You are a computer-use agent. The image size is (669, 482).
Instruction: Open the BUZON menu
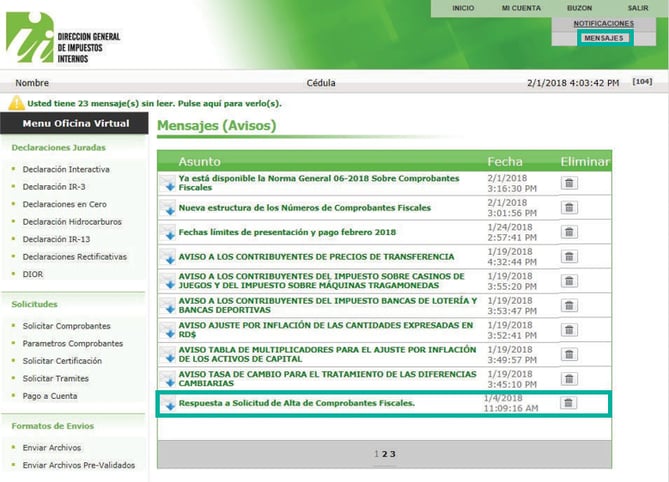click(580, 8)
